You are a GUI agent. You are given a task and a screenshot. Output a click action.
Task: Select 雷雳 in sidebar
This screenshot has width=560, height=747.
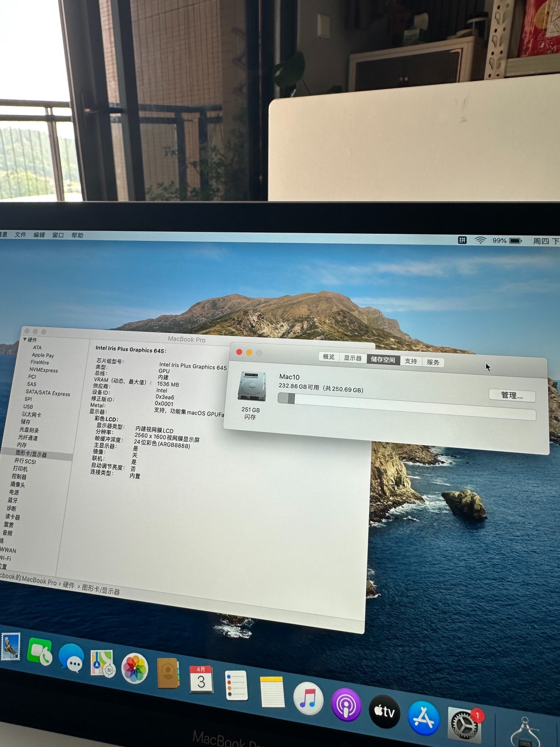pyautogui.click(x=9, y=525)
